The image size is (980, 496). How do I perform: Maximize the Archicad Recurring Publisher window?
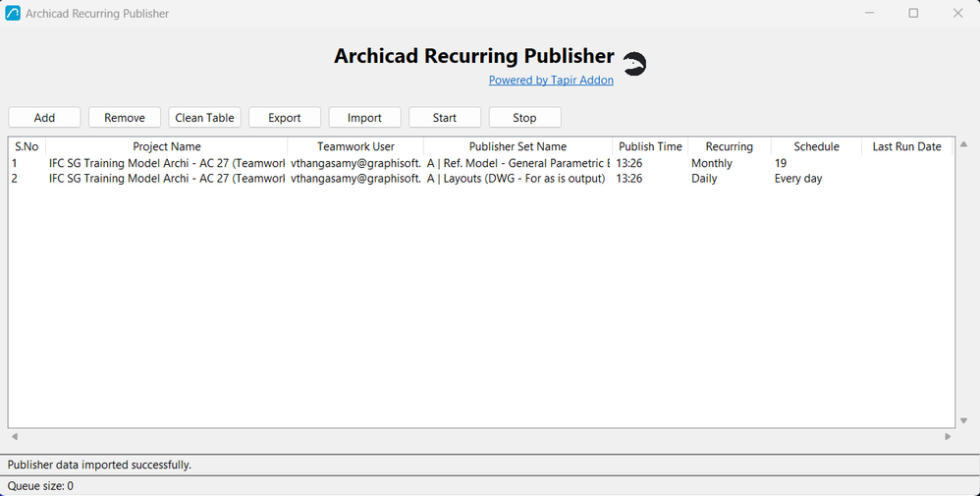pos(914,13)
